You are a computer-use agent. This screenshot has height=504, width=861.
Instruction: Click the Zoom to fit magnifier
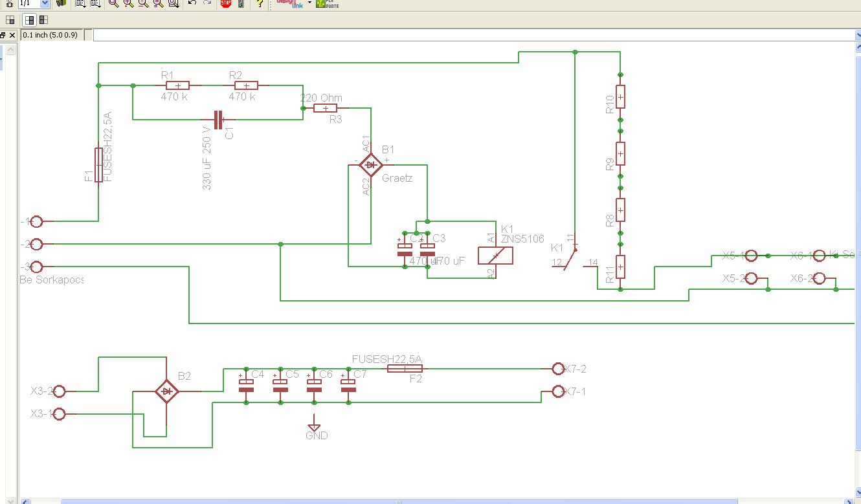coord(113,3)
